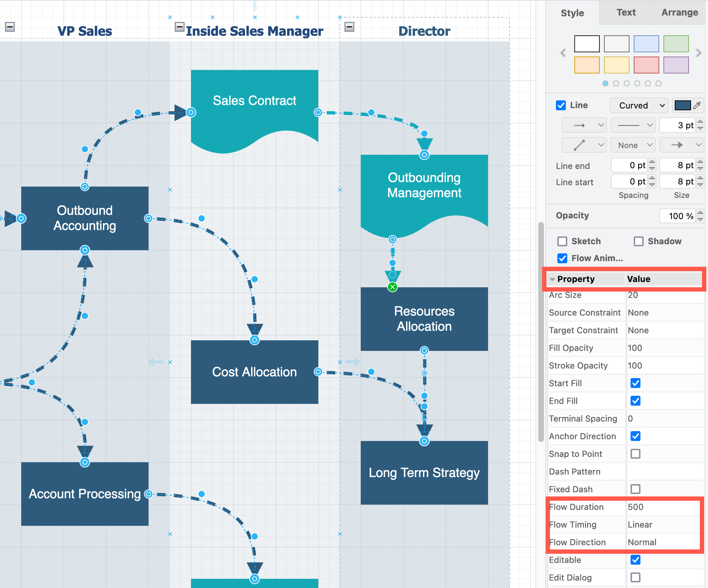Viewport: 708px width, 588px height.
Task: Open the line start arrowhead selector
Action: 584,125
